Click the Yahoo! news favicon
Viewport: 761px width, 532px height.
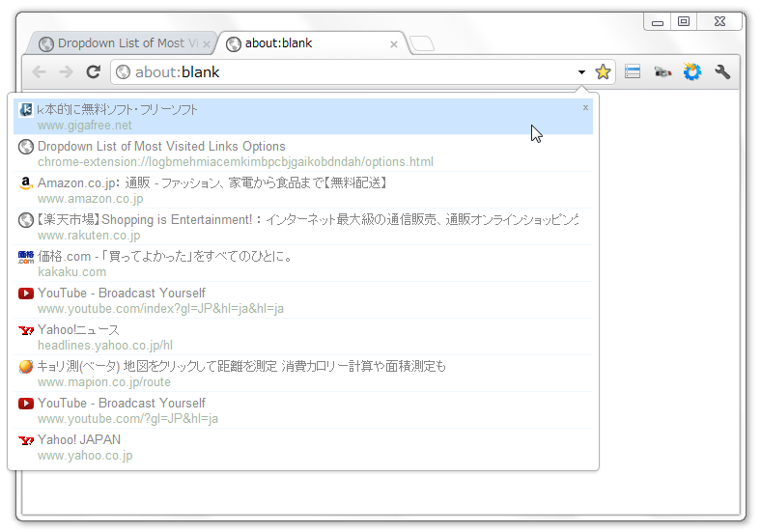pyautogui.click(x=26, y=330)
